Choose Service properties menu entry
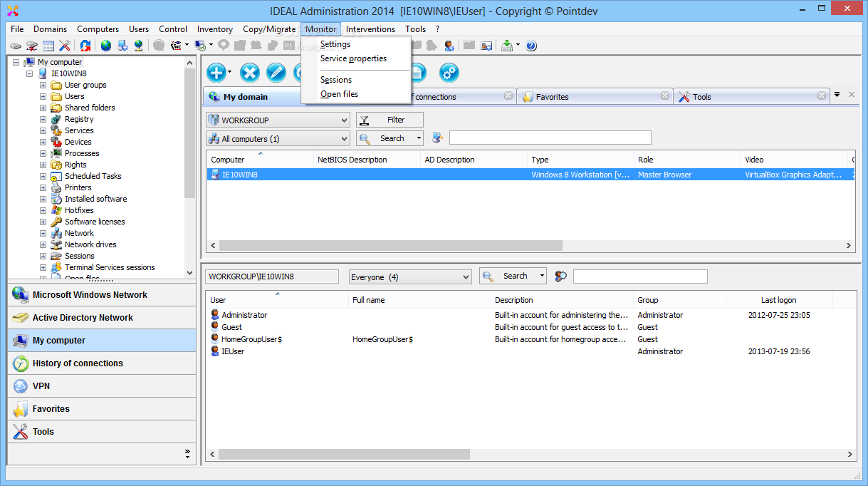 click(x=353, y=58)
